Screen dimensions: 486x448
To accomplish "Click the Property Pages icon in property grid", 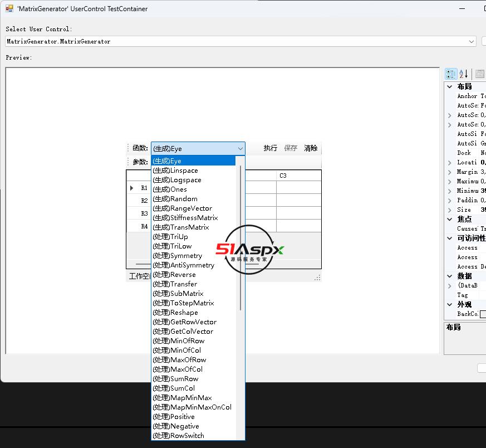I will pos(479,74).
